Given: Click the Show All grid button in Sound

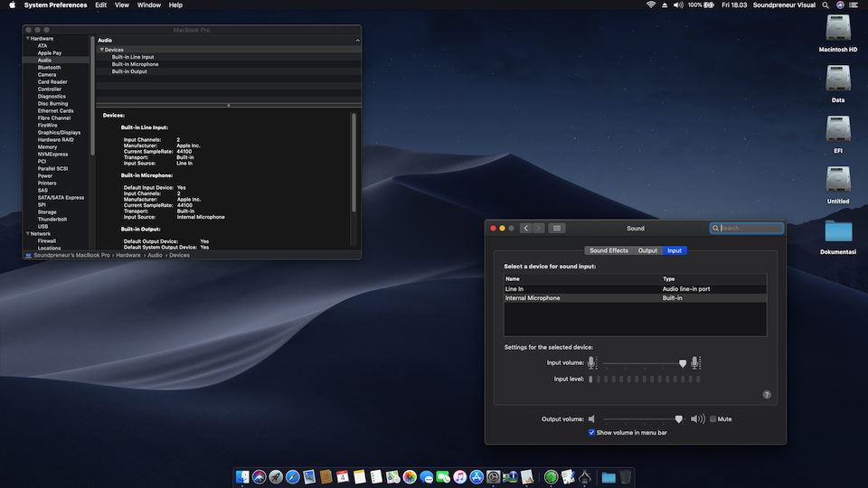Looking at the screenshot, I should (x=557, y=228).
